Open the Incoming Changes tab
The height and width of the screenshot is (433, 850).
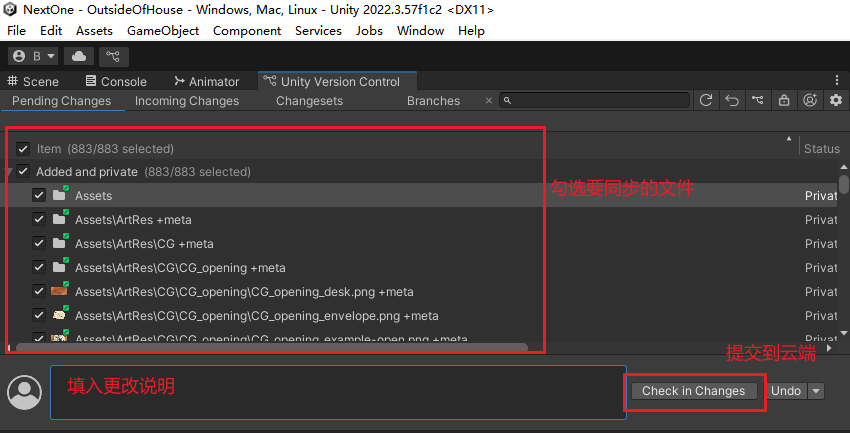tap(187, 101)
